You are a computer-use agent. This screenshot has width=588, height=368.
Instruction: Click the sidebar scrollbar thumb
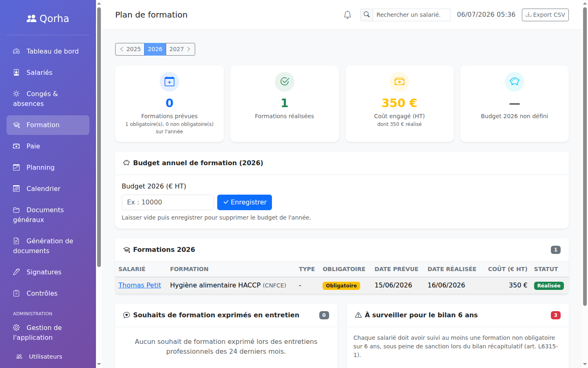coord(99,137)
